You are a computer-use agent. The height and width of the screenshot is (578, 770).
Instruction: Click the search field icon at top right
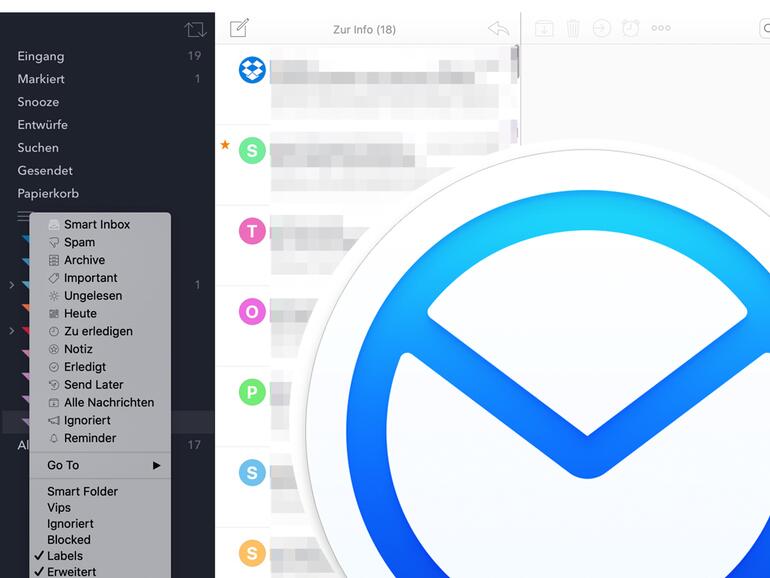[x=765, y=28]
